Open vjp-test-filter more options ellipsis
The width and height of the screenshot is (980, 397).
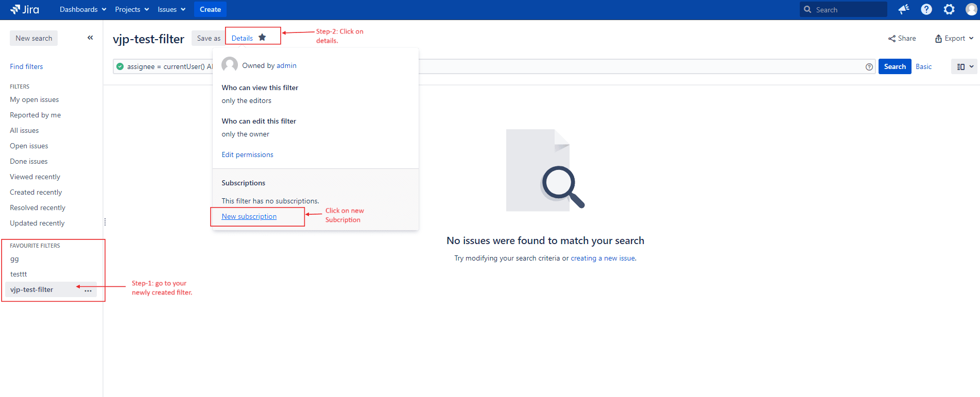point(88,290)
